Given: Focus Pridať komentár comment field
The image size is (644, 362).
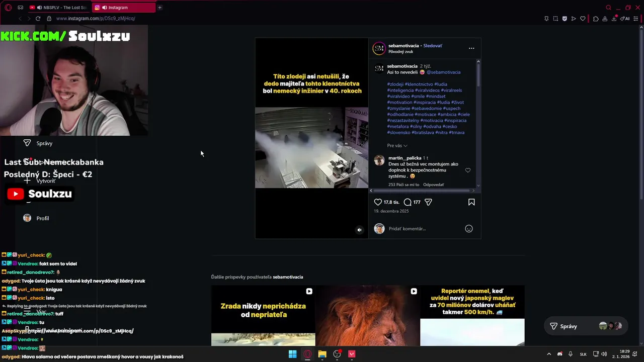Looking at the screenshot, I should (424, 229).
